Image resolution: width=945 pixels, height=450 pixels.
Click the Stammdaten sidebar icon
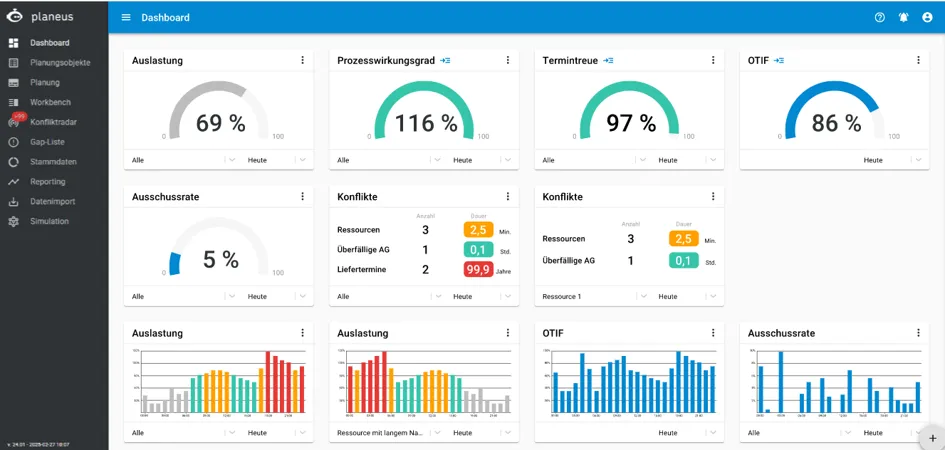pyautogui.click(x=14, y=162)
